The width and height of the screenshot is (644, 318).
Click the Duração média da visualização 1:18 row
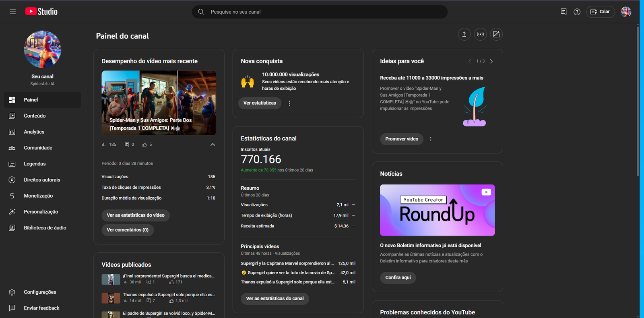pos(159,198)
